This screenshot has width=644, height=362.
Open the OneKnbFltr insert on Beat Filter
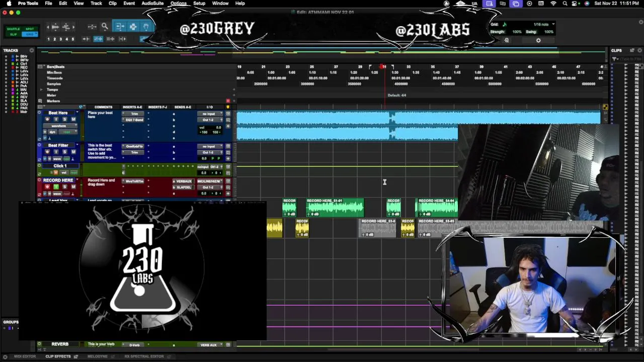pos(134,146)
